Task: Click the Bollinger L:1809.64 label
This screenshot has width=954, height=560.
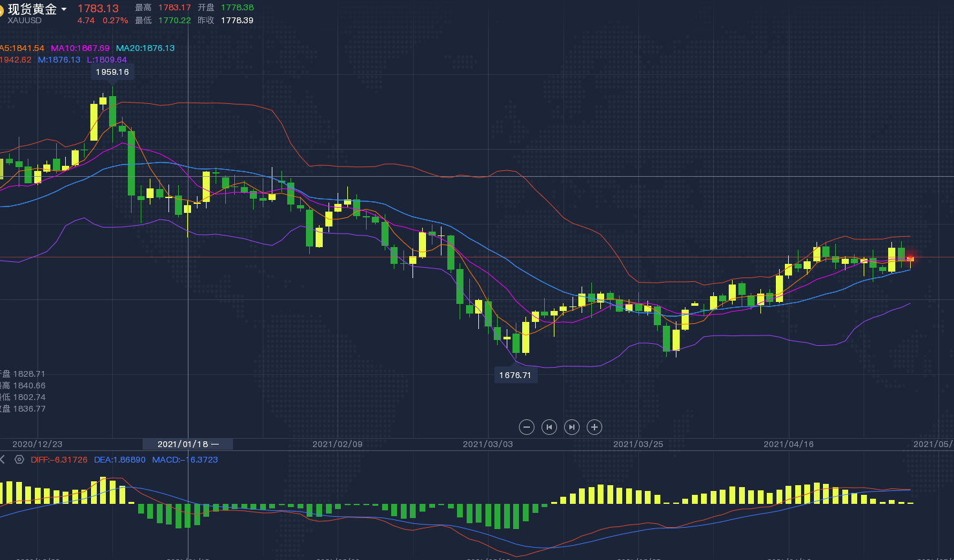Action: (x=107, y=60)
